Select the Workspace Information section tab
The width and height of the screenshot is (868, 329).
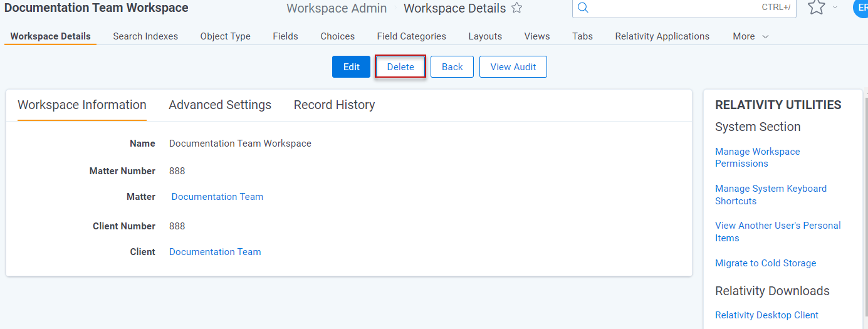[x=82, y=105]
